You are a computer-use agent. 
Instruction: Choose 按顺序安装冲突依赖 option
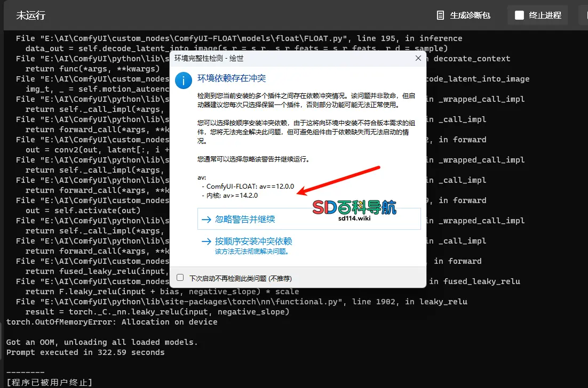point(309,246)
